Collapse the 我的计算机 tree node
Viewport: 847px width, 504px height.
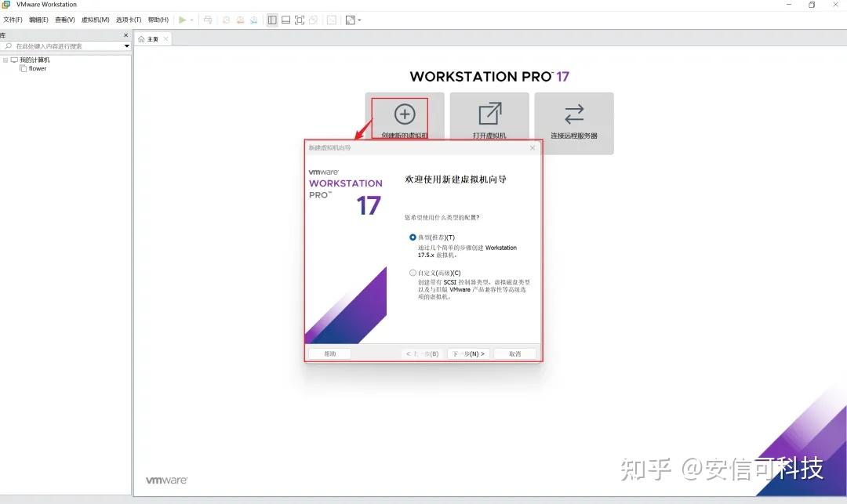5,60
